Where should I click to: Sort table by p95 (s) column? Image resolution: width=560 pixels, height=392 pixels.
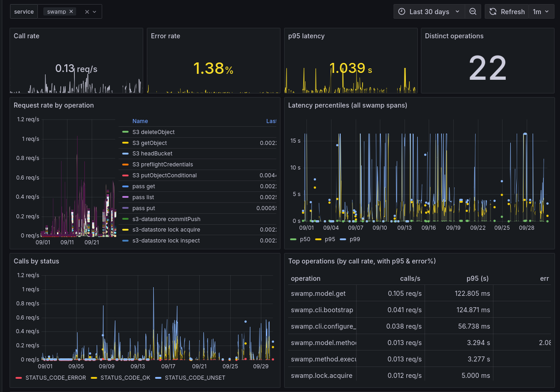click(477, 279)
